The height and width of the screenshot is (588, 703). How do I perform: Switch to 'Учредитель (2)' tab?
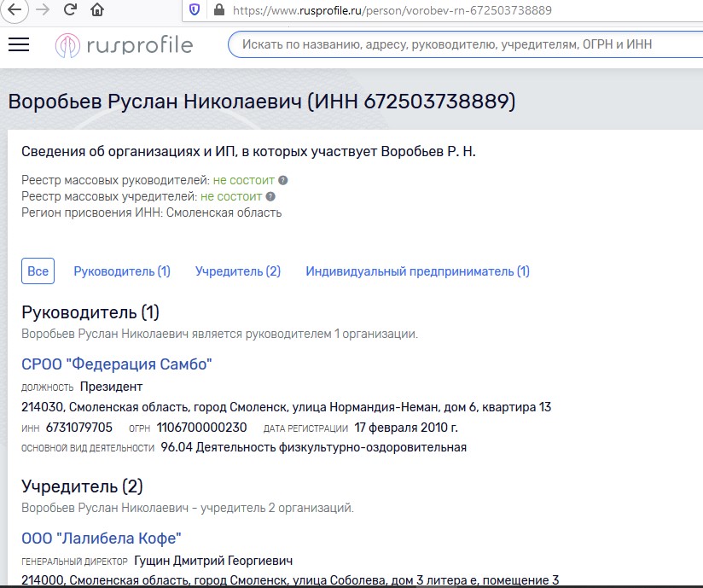[x=238, y=271]
